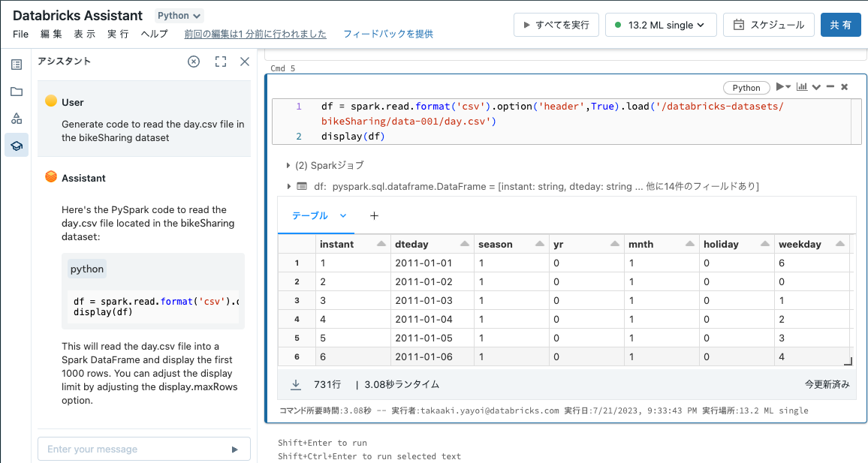Expand the Assistant panel to fullscreen
This screenshot has height=463, width=868.
click(220, 61)
